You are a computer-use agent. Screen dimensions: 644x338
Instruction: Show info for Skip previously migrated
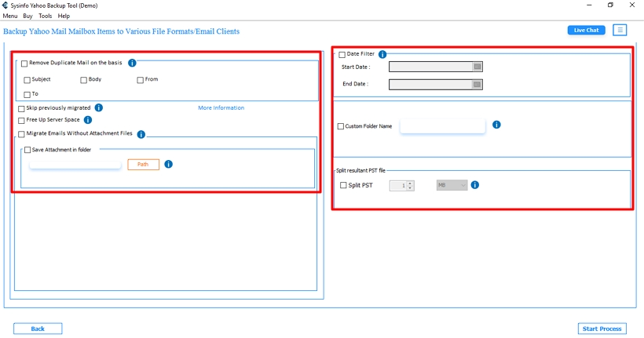click(99, 107)
